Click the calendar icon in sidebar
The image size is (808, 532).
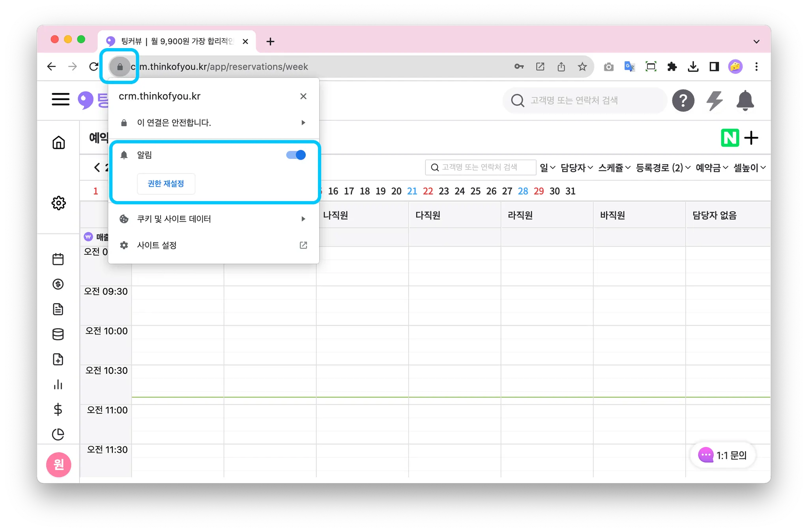58,259
